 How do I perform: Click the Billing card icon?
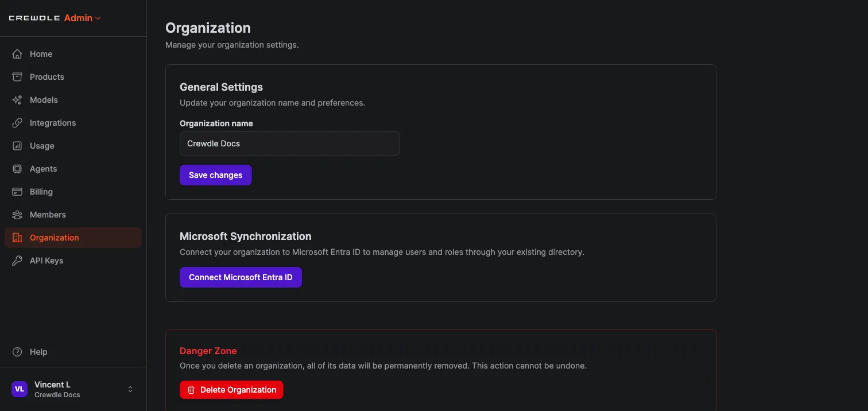coord(17,192)
